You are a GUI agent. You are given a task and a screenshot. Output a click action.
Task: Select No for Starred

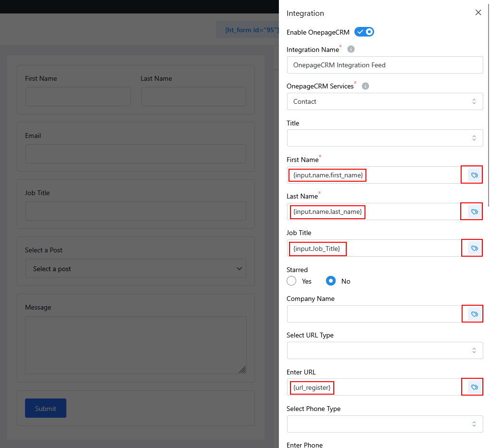point(331,281)
